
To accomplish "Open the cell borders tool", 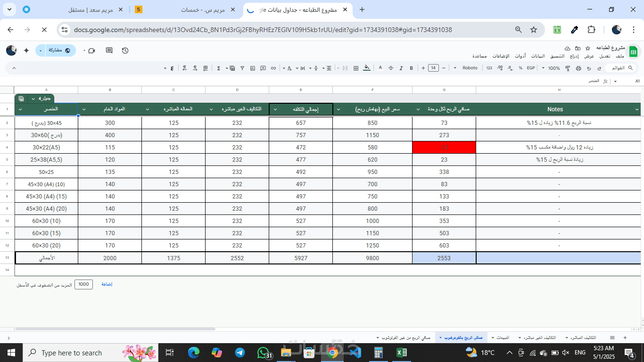I will (356, 68).
